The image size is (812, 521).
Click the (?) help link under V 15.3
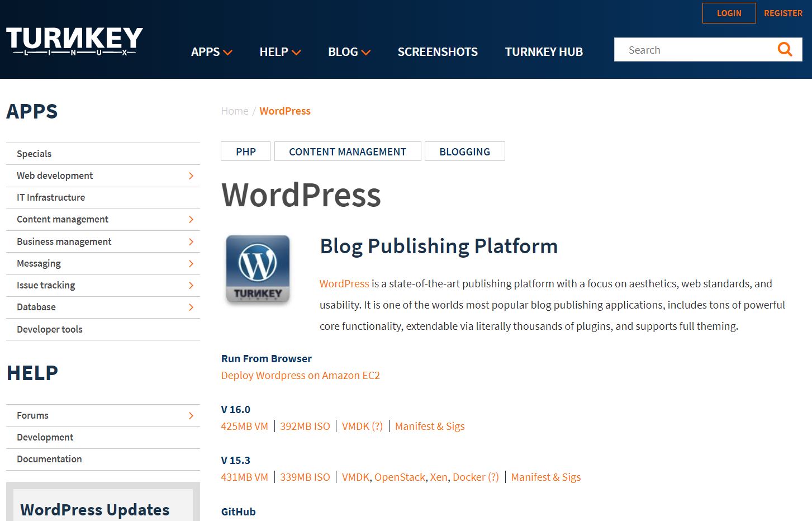point(493,477)
